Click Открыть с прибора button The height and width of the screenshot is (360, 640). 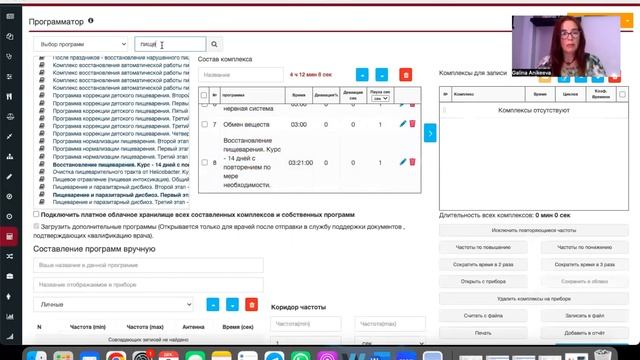click(483, 282)
